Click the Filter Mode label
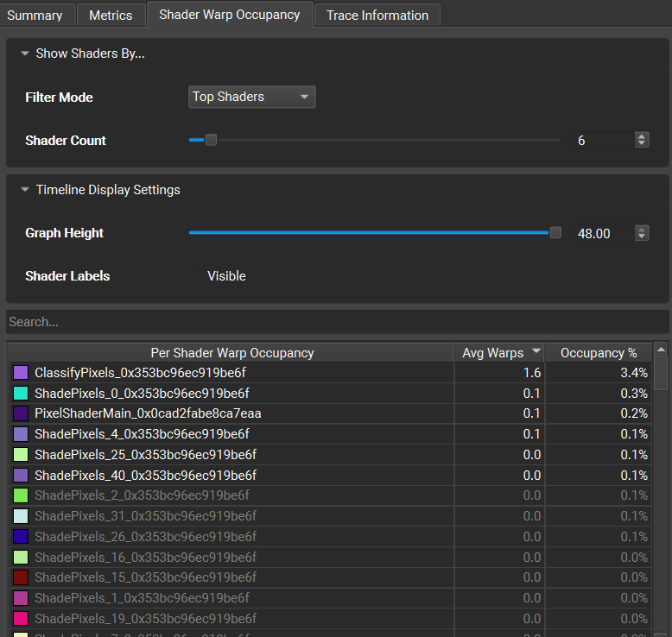 tap(59, 98)
